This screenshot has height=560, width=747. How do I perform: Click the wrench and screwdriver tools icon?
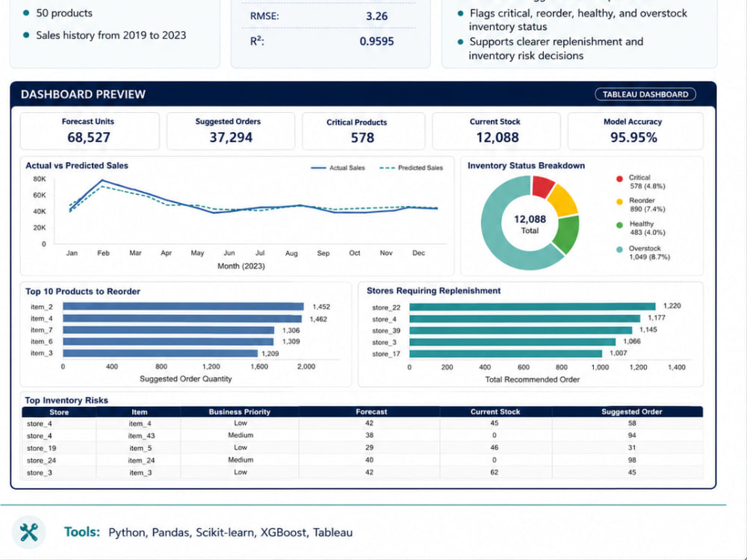(28, 532)
